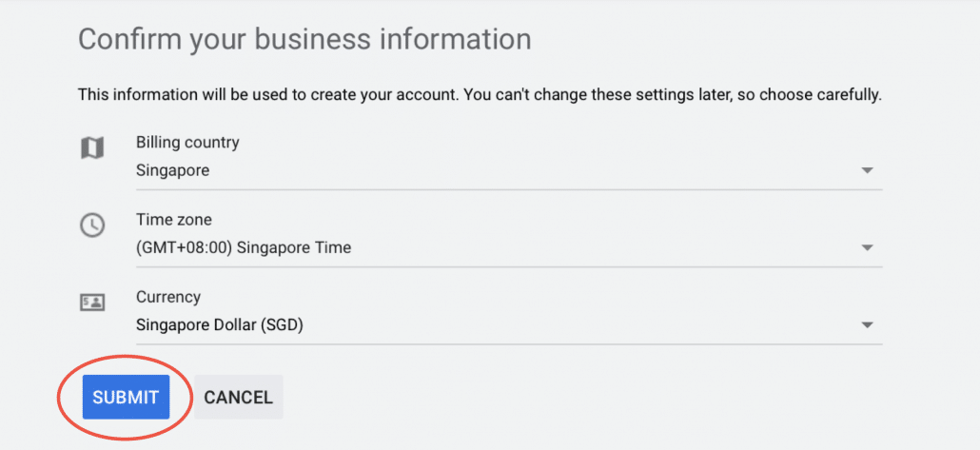The image size is (980, 450).
Task: Click the Time zone label
Action: click(174, 220)
